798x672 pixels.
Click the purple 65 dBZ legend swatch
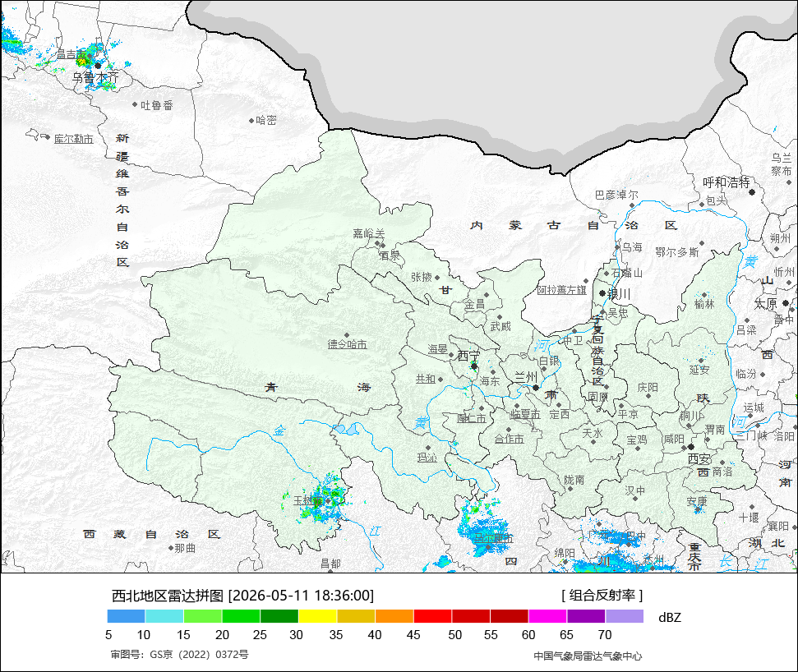point(586,617)
